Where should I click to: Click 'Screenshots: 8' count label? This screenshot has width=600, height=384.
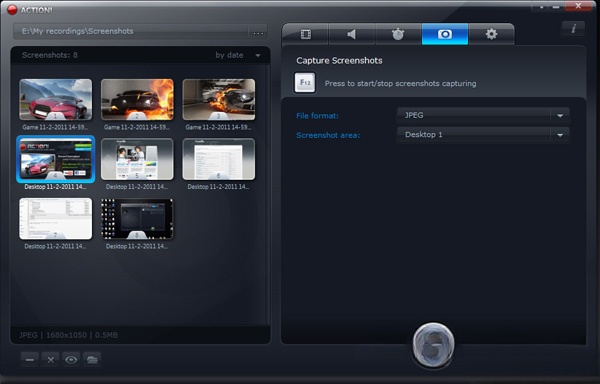pos(50,55)
